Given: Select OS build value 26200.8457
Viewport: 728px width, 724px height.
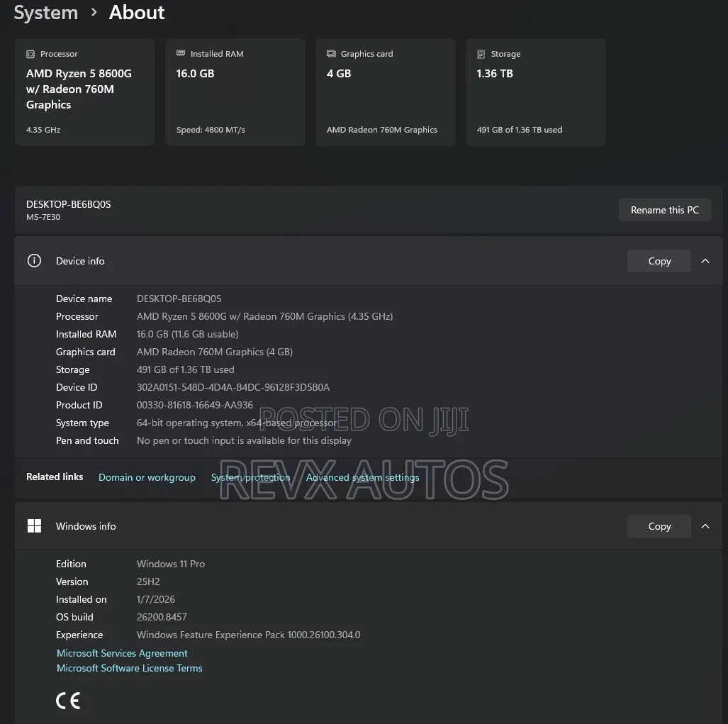Looking at the screenshot, I should pyautogui.click(x=162, y=617).
